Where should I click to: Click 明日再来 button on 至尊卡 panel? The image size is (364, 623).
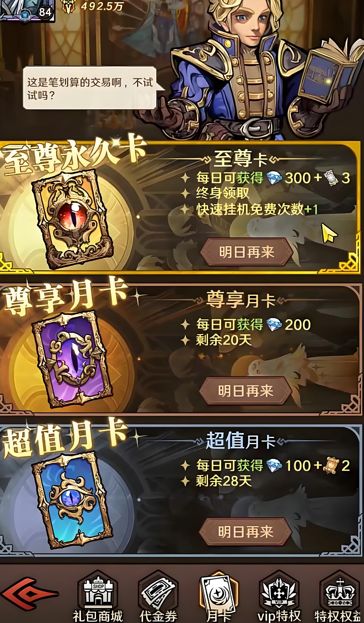click(x=247, y=252)
